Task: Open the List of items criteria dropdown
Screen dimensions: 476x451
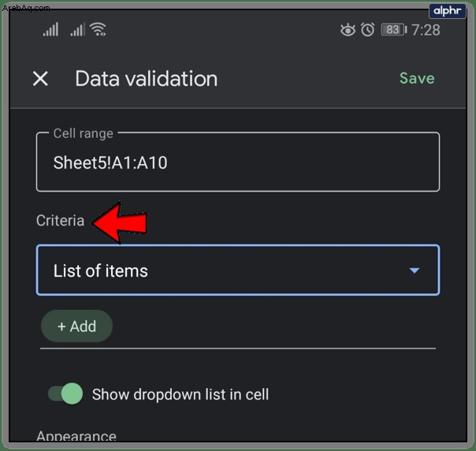Action: [238, 270]
